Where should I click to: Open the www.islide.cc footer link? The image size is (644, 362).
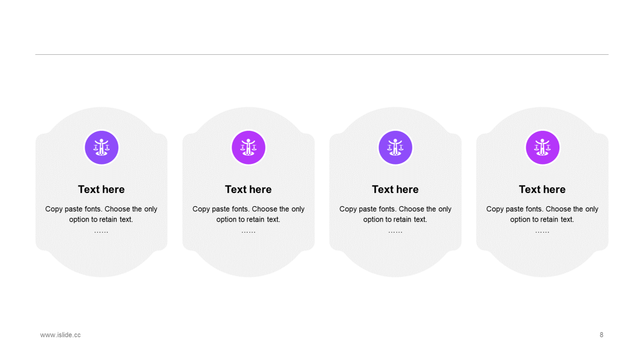coord(60,335)
